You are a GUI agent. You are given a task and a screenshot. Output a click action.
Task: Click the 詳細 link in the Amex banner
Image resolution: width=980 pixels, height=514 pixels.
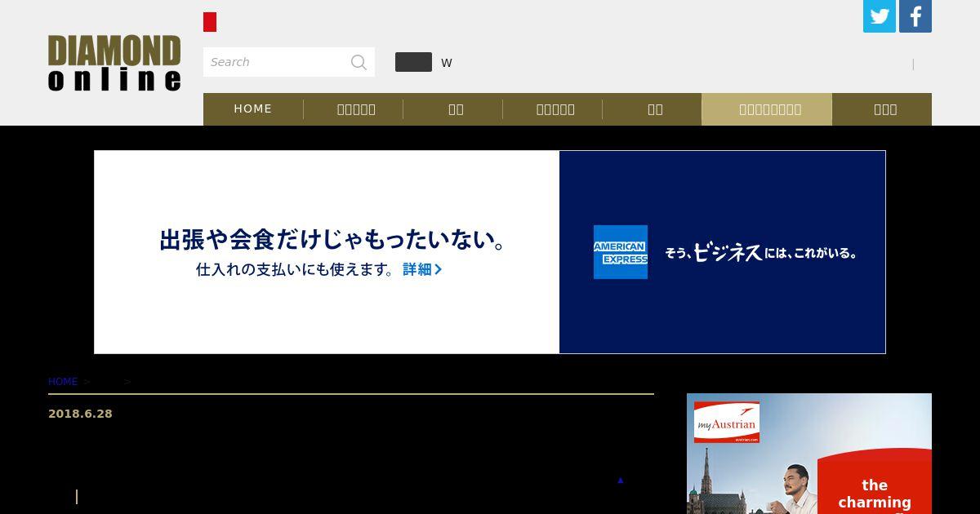422,269
